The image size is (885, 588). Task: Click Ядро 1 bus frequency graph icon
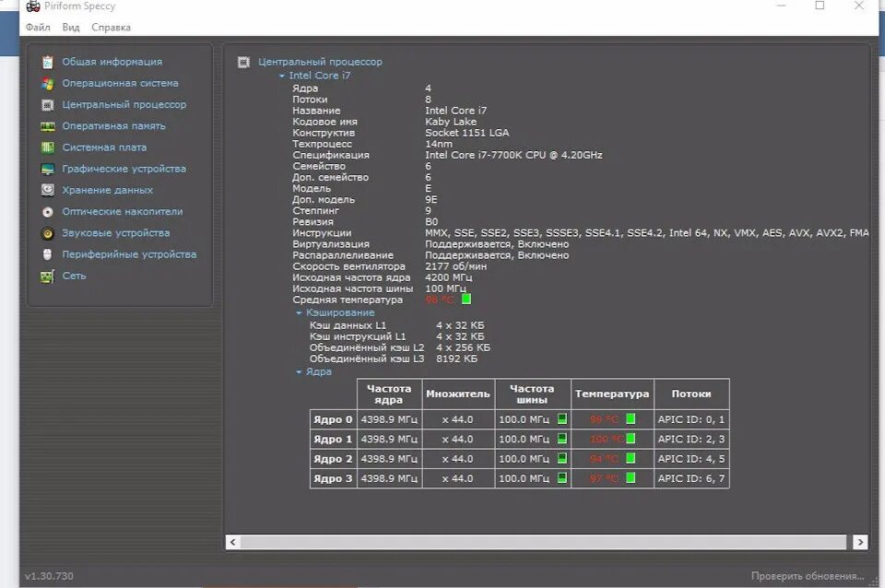click(562, 439)
